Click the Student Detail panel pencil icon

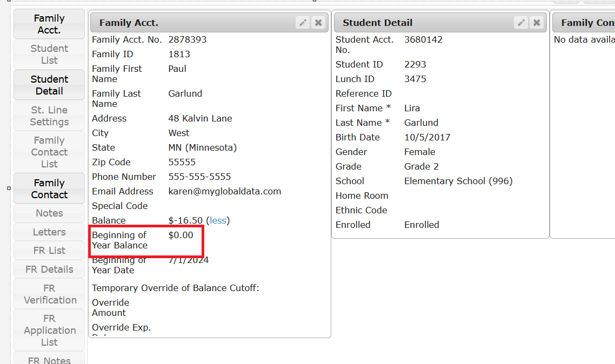click(521, 23)
